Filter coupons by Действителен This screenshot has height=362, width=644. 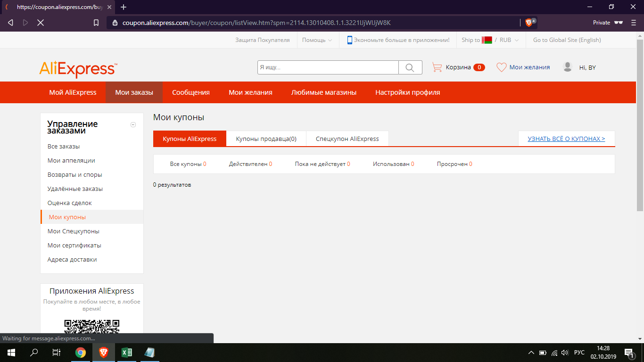250,164
